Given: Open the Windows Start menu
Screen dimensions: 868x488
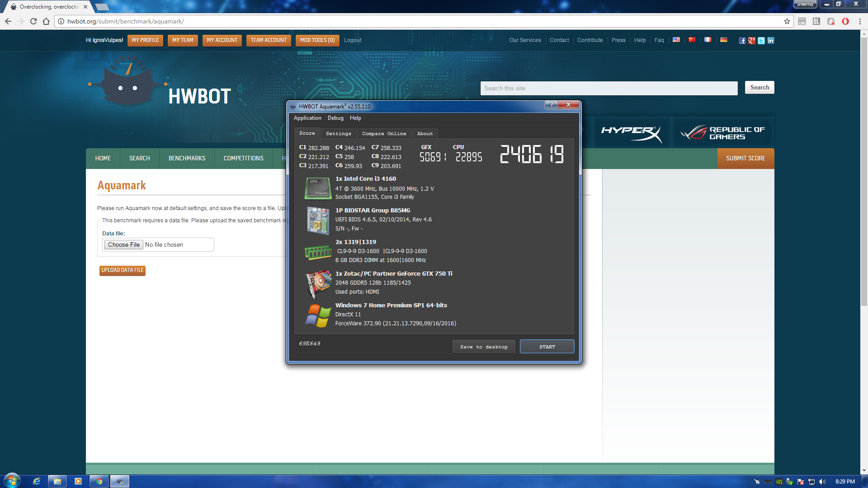Looking at the screenshot, I should [12, 481].
